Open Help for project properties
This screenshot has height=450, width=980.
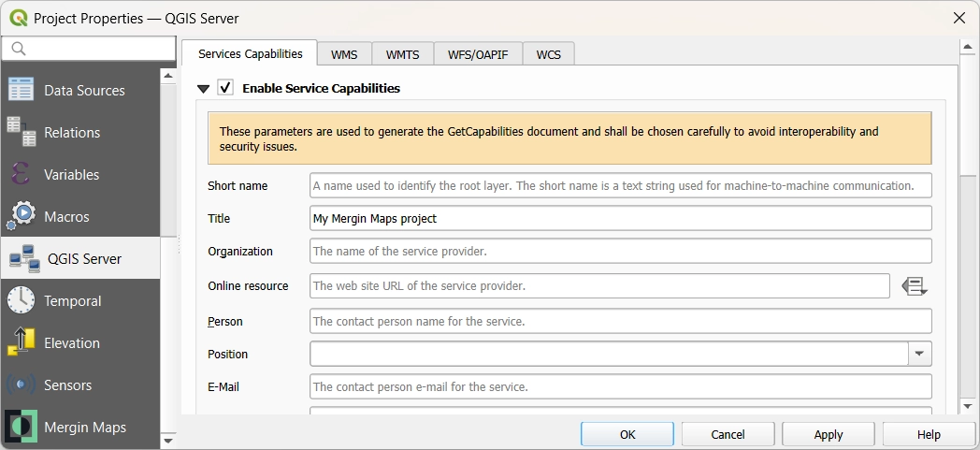click(x=929, y=434)
